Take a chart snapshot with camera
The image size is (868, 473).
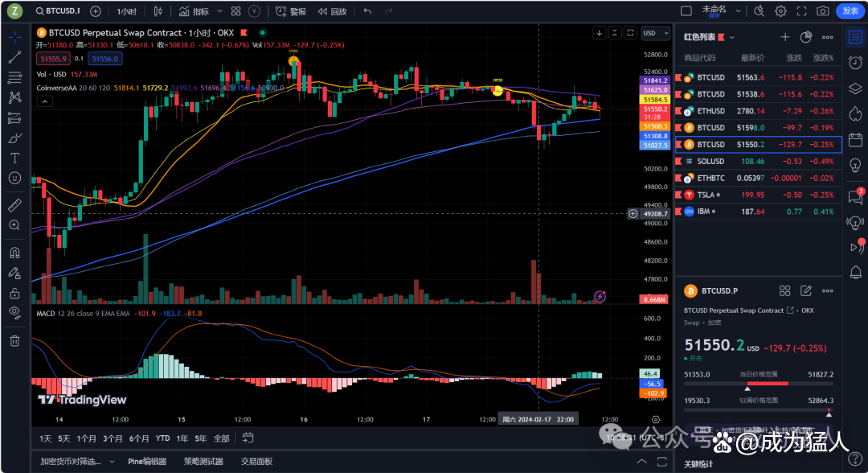[x=823, y=11]
